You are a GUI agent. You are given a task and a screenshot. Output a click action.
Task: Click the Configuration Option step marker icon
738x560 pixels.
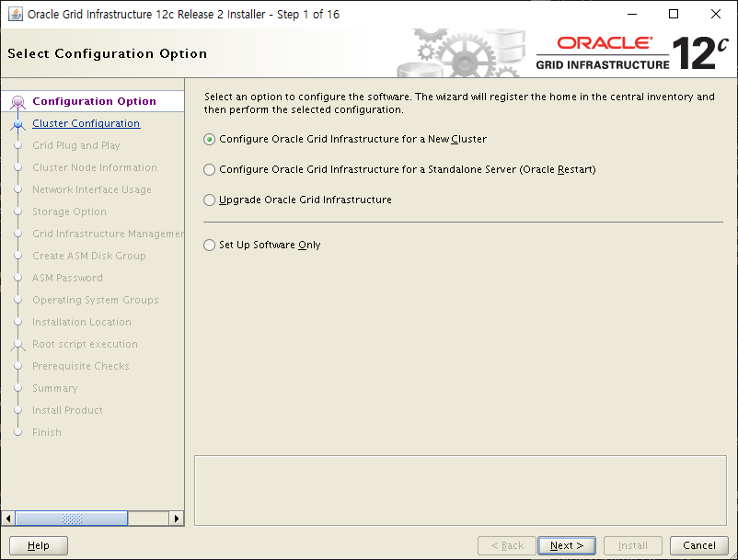tap(17, 101)
